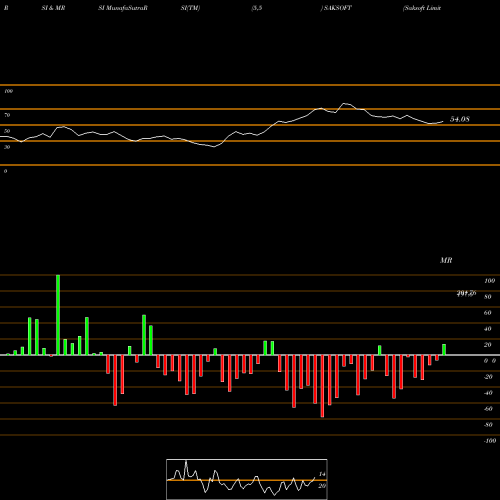Click the 54.08 RSI value label
Viewport: 500px width, 500px height.
(460, 119)
